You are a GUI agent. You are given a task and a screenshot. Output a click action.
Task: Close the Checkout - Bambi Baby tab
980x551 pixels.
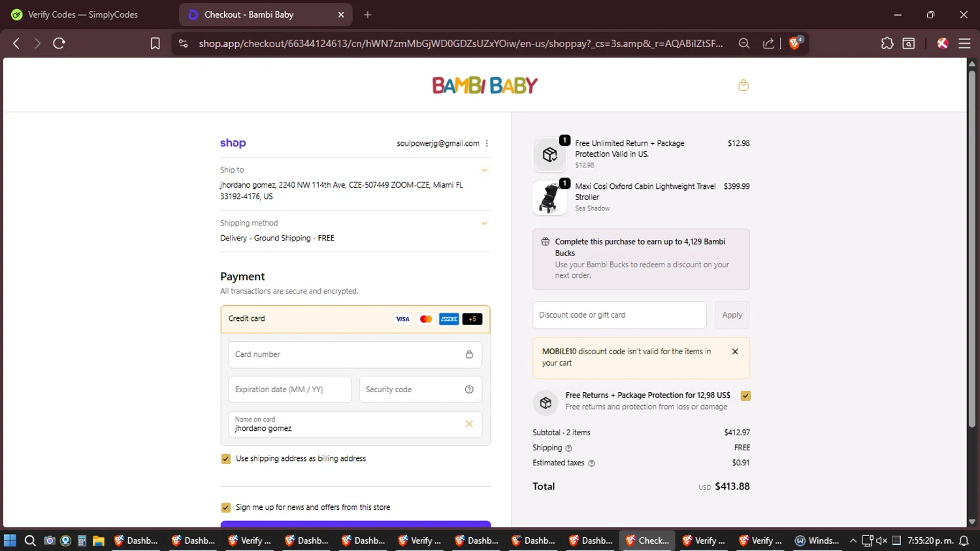pos(340,14)
